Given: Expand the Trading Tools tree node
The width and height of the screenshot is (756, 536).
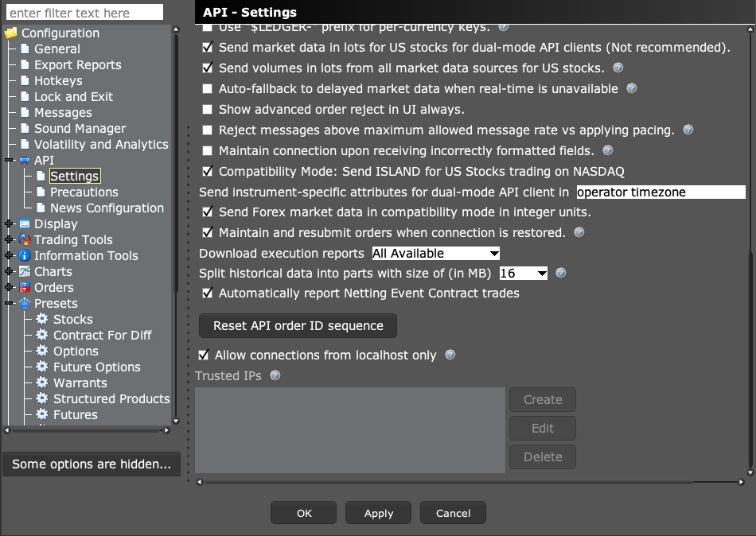Looking at the screenshot, I should point(9,239).
